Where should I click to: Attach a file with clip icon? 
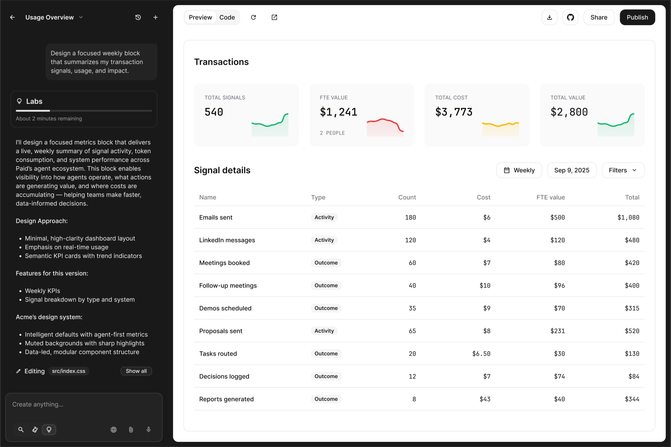click(131, 429)
